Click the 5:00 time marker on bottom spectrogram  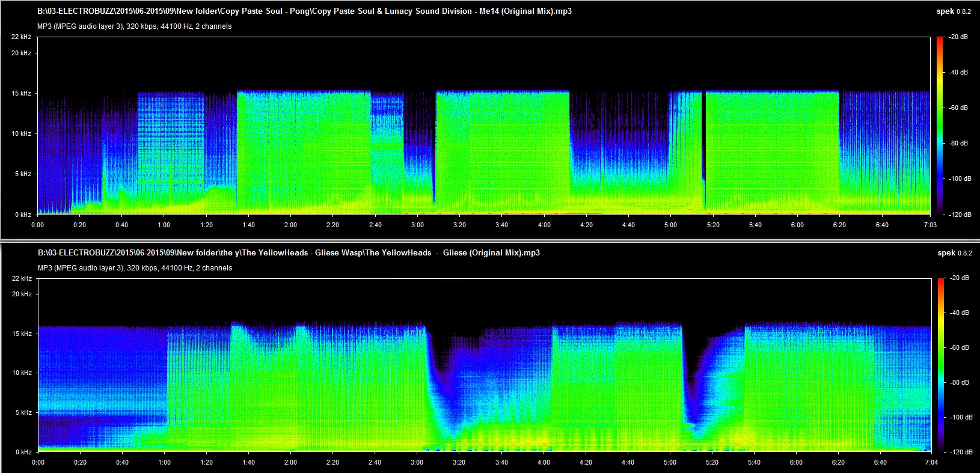point(670,463)
